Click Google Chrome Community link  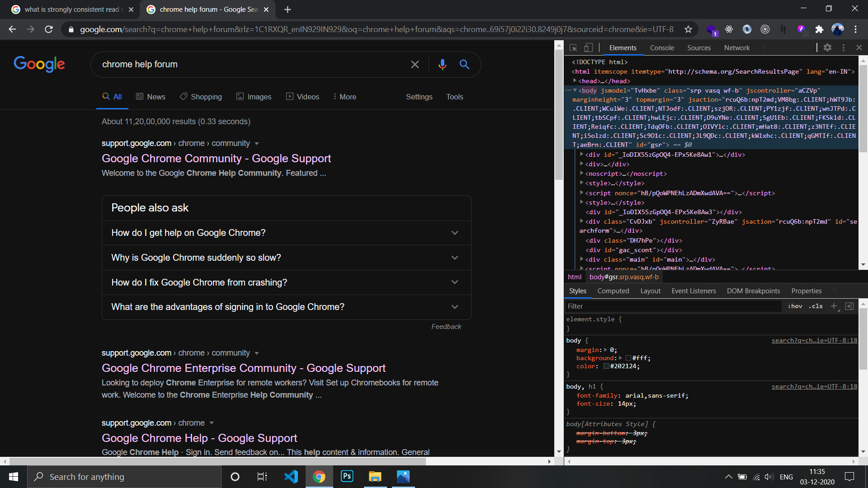coord(217,159)
